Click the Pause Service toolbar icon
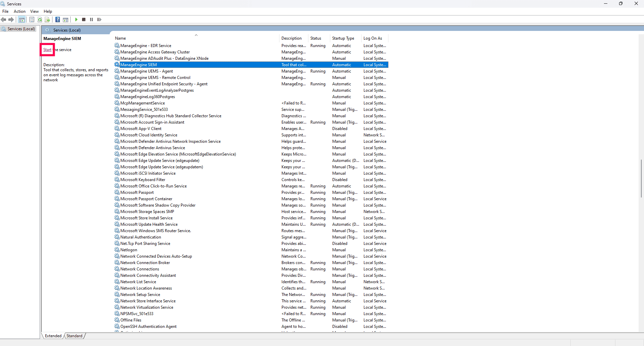Screen dimensions: 644x346 pyautogui.click(x=91, y=19)
